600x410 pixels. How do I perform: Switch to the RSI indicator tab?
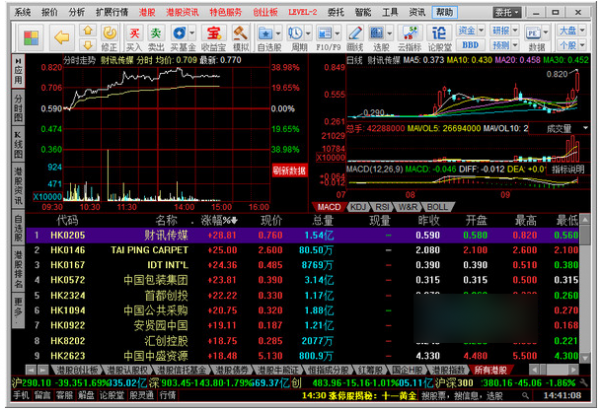382,207
